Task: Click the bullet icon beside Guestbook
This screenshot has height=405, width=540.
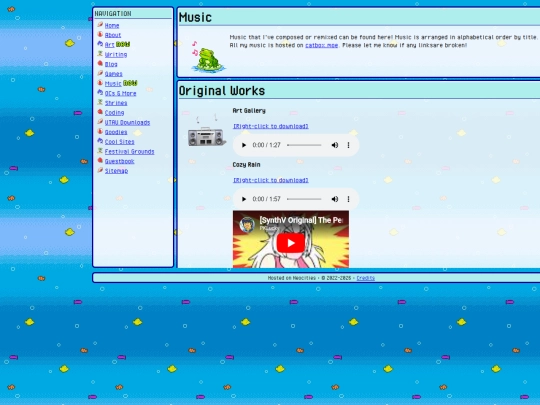Action: tap(100, 160)
